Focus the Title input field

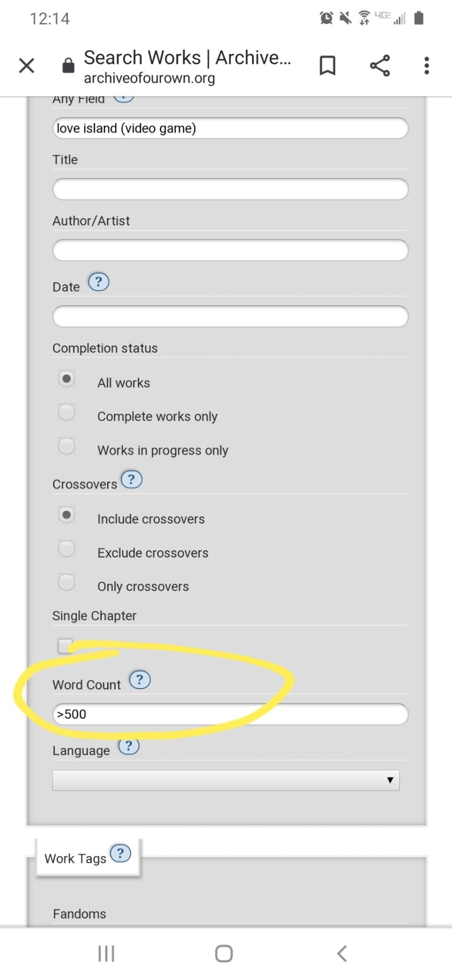(x=230, y=189)
